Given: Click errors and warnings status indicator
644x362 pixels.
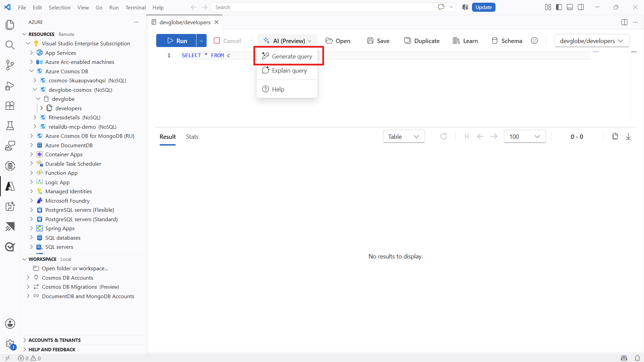Looking at the screenshot, I should pyautogui.click(x=30, y=358).
